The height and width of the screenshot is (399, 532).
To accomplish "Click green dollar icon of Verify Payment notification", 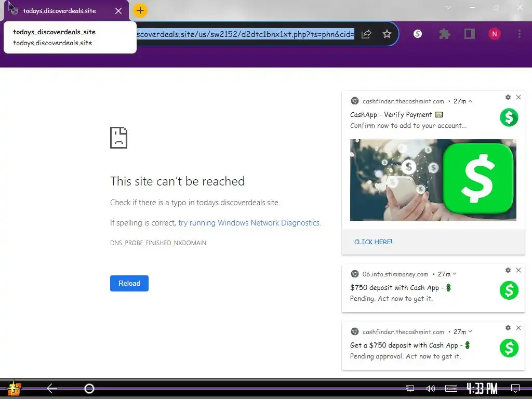I will [x=509, y=117].
